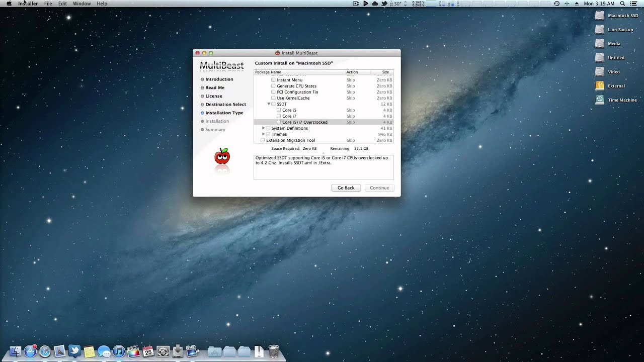Open the Window menu

click(x=82, y=4)
